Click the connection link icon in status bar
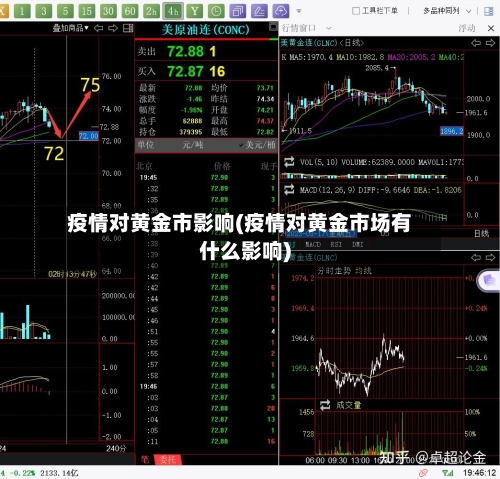500x479 pixels. [424, 473]
